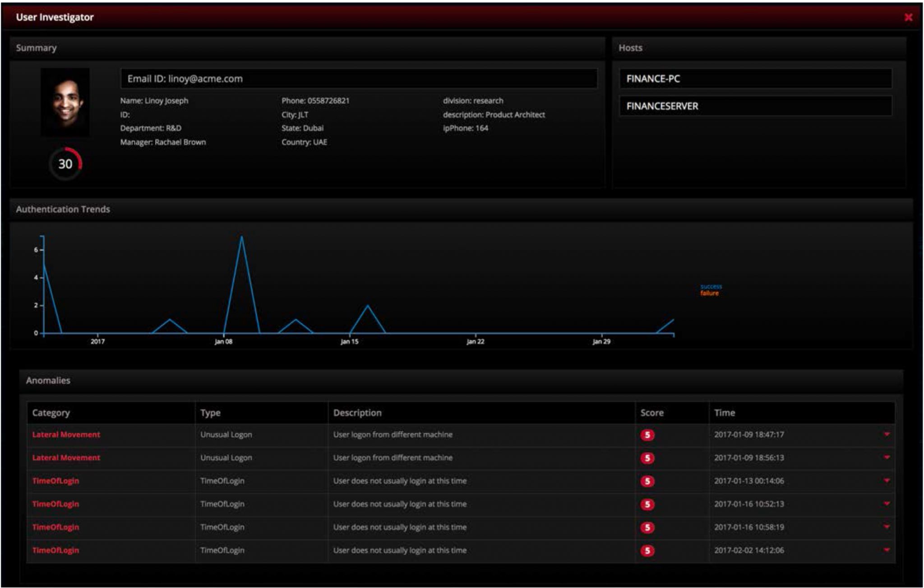Click the score badge for 18:56:13 anomaly

click(x=647, y=458)
